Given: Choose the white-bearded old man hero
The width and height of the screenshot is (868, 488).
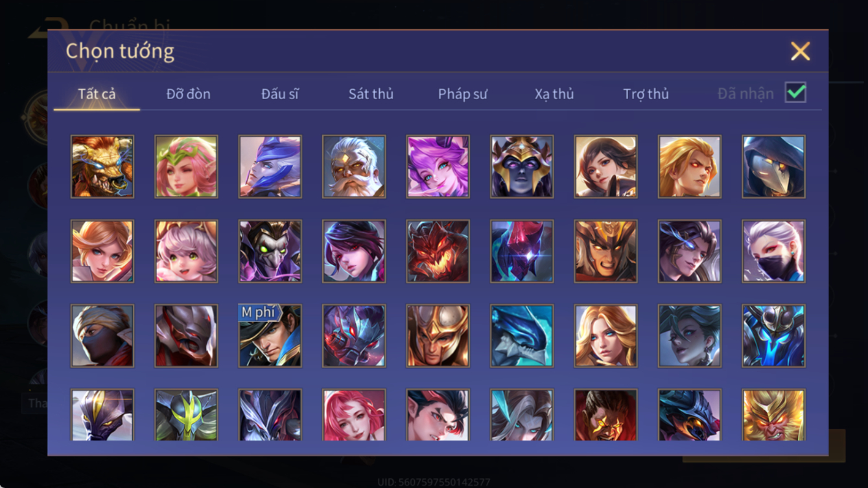Looking at the screenshot, I should 354,167.
